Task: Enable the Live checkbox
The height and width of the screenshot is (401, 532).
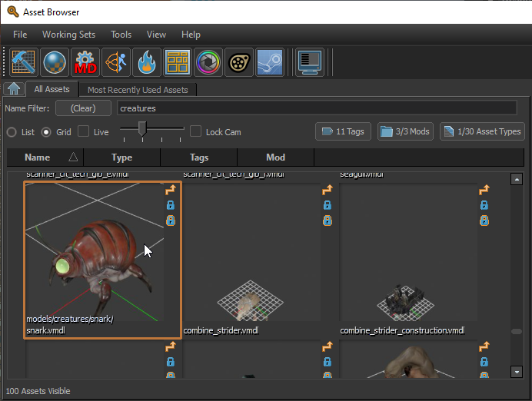Action: [x=84, y=131]
